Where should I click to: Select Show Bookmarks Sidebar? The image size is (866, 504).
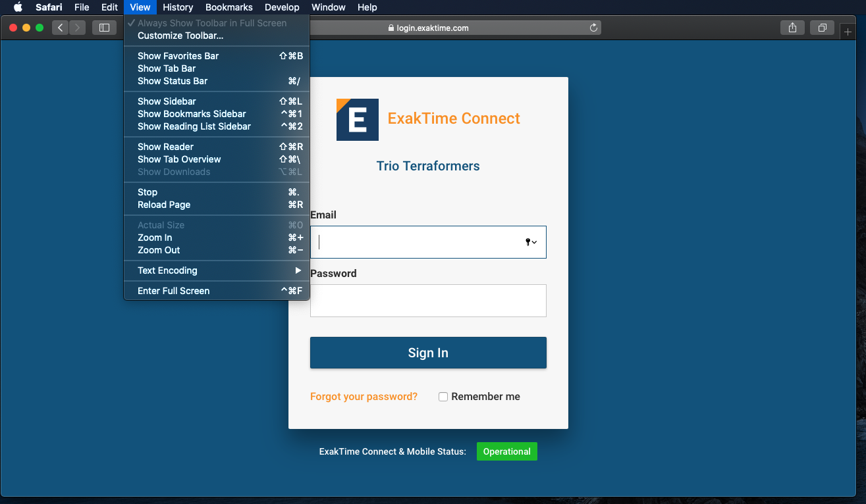pos(217,114)
